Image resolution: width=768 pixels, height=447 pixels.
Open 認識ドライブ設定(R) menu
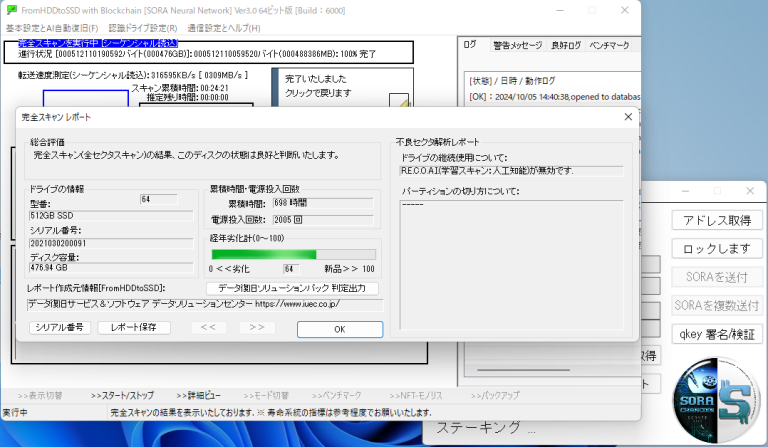(143, 28)
